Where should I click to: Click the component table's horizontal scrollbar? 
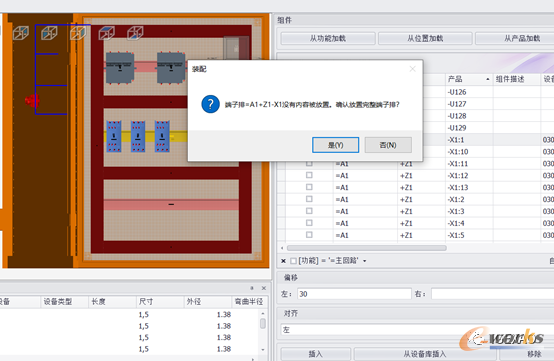[x=366, y=248]
